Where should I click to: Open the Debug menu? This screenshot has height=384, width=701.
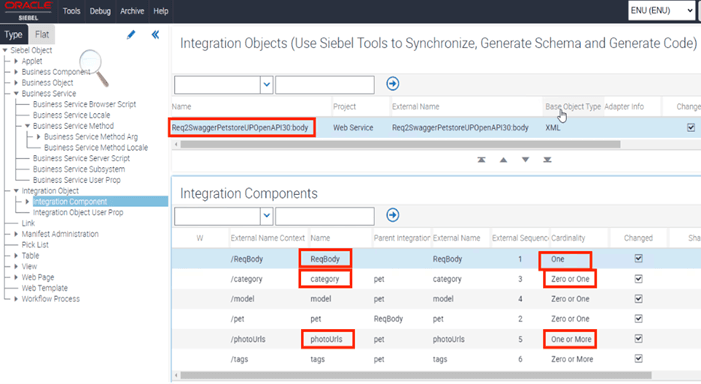pos(100,11)
